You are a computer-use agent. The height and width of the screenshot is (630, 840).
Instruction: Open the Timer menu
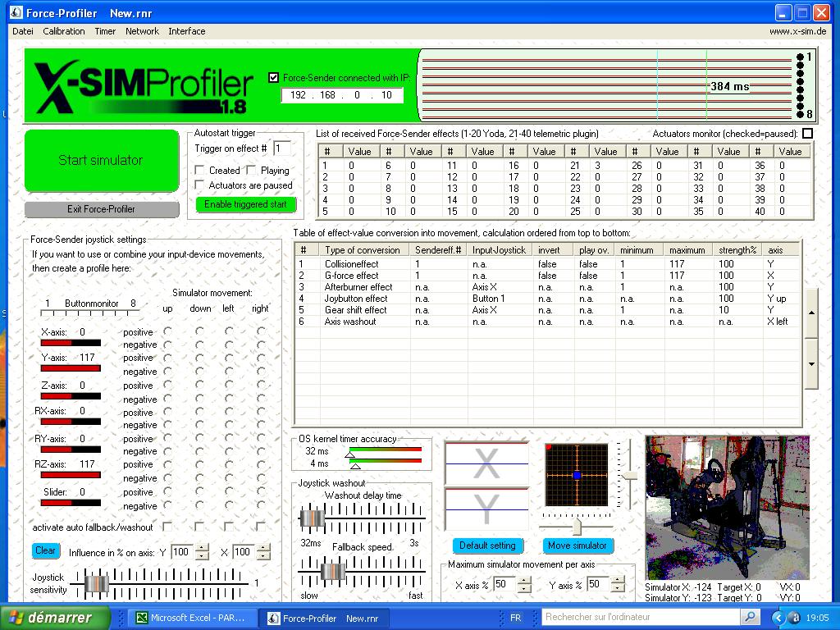pos(105,31)
